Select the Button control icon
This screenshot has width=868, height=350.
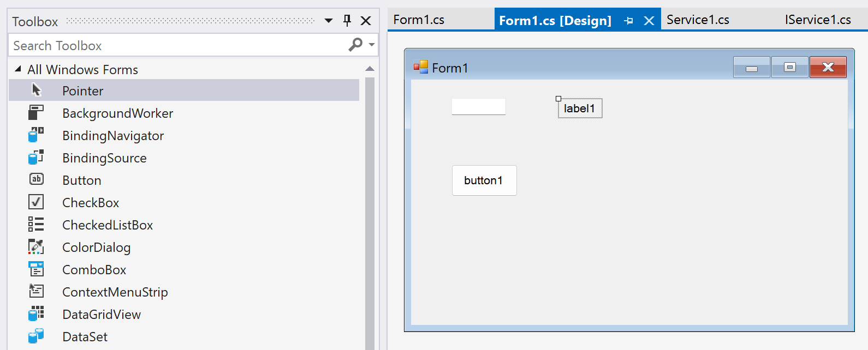click(36, 179)
